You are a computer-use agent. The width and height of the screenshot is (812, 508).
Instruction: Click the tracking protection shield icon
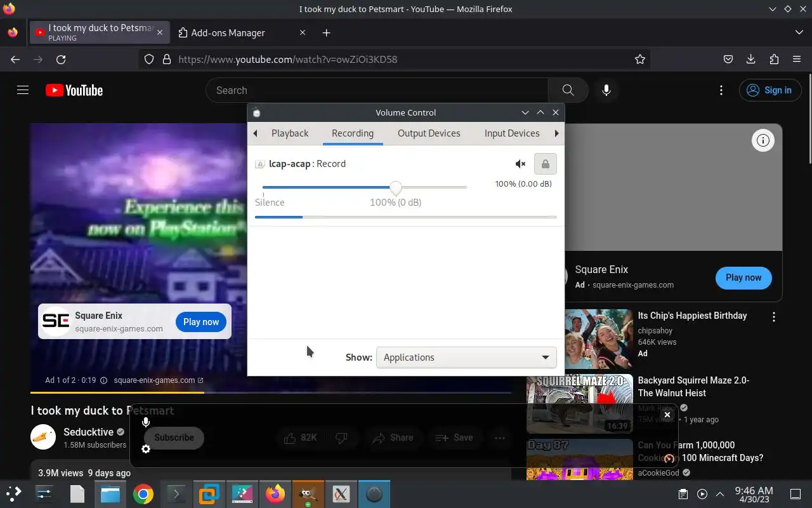tap(149, 59)
